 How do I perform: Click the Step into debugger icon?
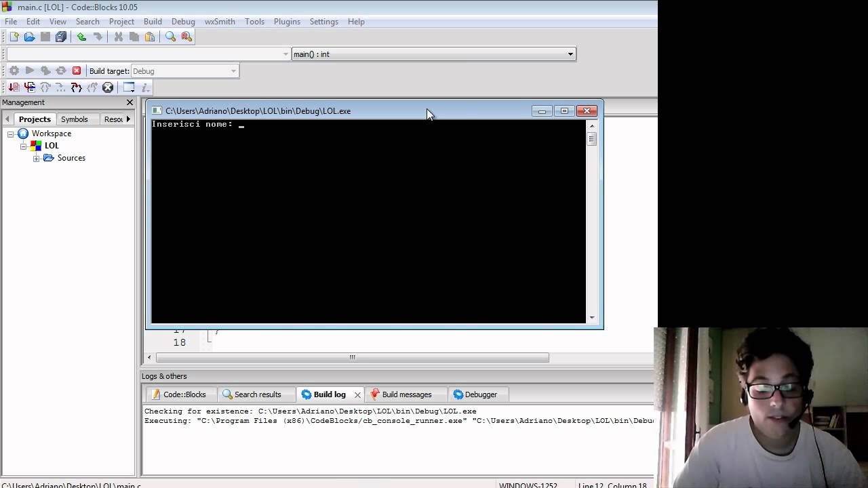point(77,87)
